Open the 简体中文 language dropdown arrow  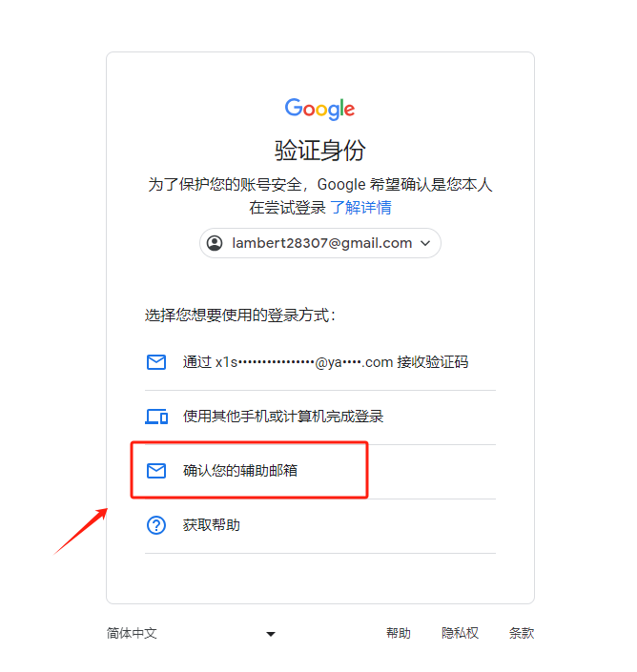(271, 634)
